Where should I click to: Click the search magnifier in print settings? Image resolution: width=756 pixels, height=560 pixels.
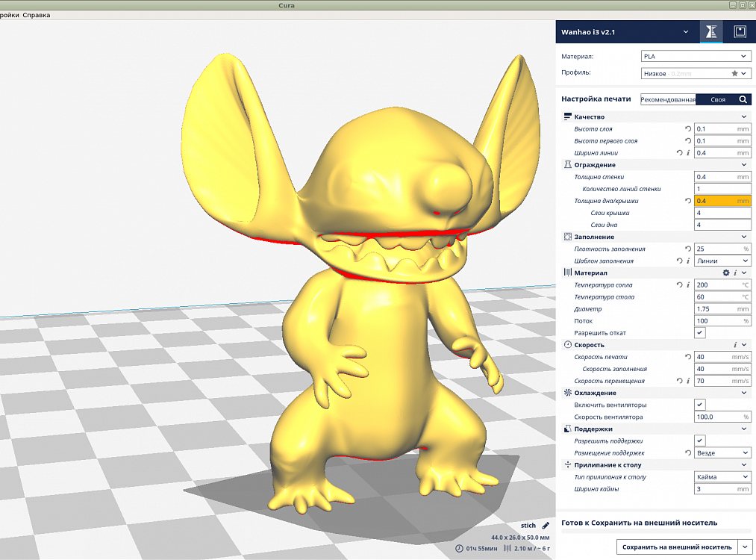tap(743, 99)
